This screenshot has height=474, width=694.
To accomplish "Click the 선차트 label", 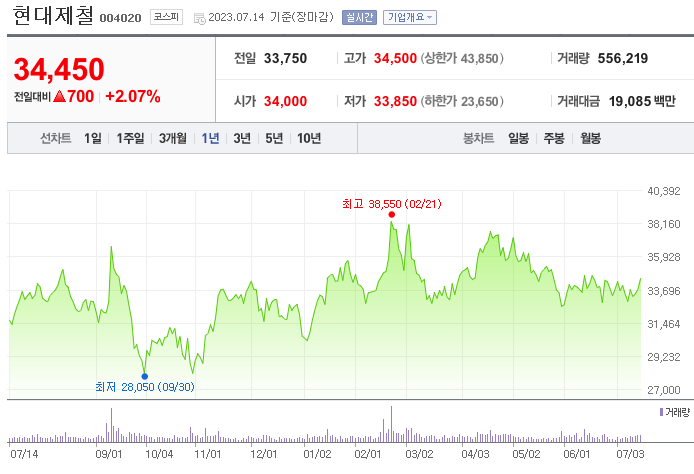I will pos(56,139).
